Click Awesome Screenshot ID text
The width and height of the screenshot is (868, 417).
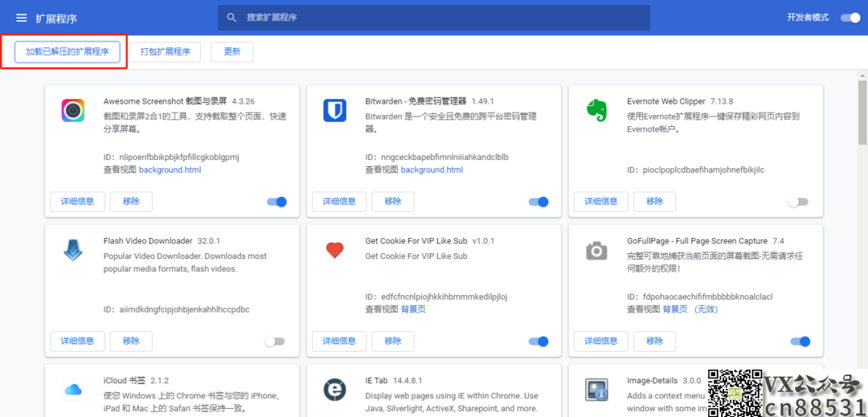pos(171,157)
